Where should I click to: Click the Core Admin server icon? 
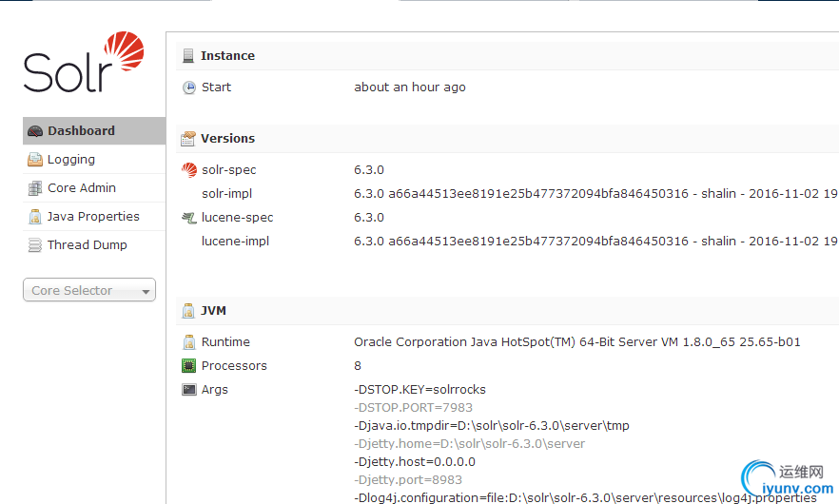click(35, 187)
